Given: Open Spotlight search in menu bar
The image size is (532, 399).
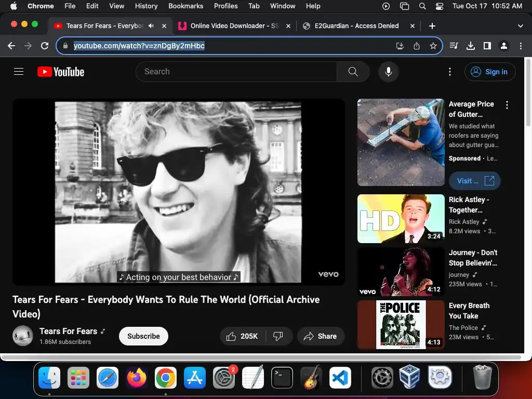Looking at the screenshot, I should (x=422, y=6).
